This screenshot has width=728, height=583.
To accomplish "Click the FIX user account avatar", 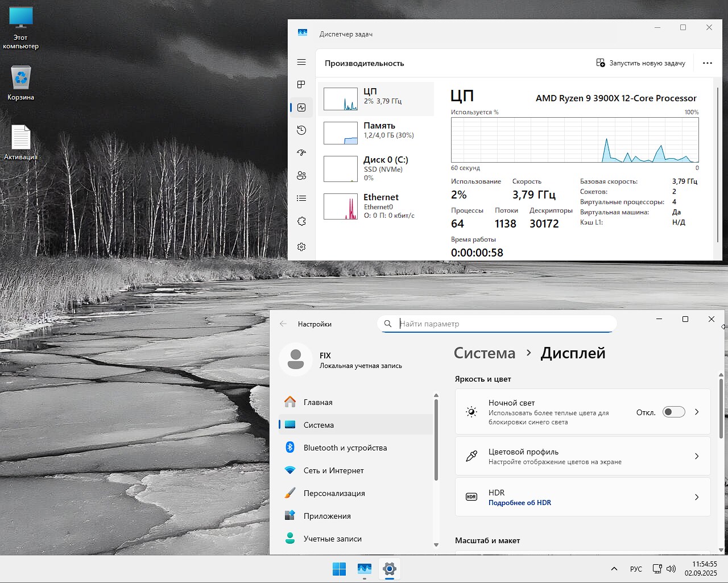I will (296, 359).
